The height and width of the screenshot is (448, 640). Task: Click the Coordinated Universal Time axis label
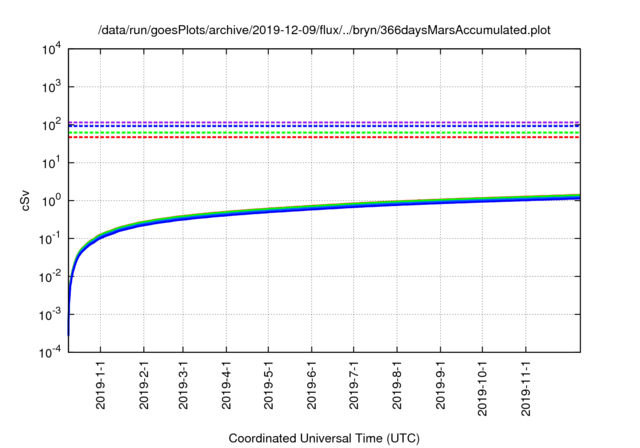pos(325,438)
